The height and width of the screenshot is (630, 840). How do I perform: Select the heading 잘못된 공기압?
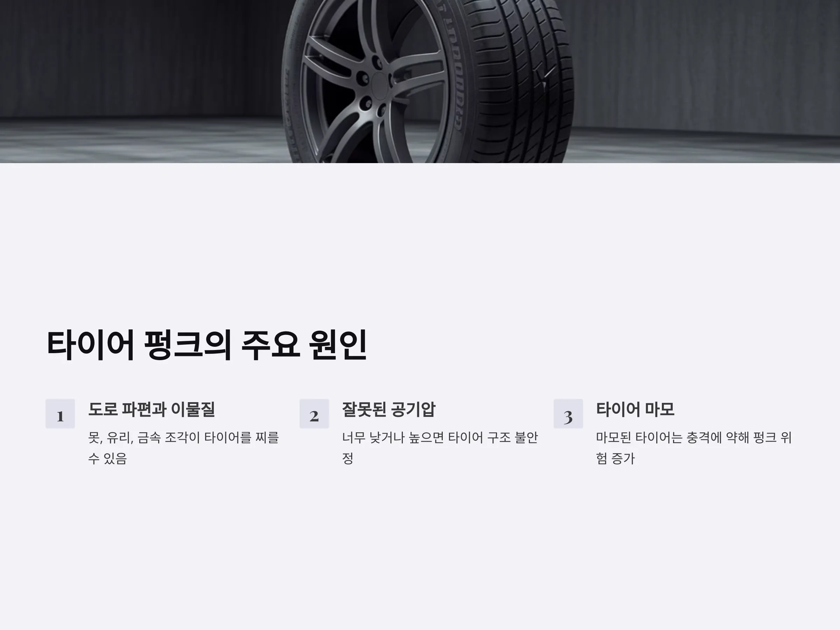(388, 409)
